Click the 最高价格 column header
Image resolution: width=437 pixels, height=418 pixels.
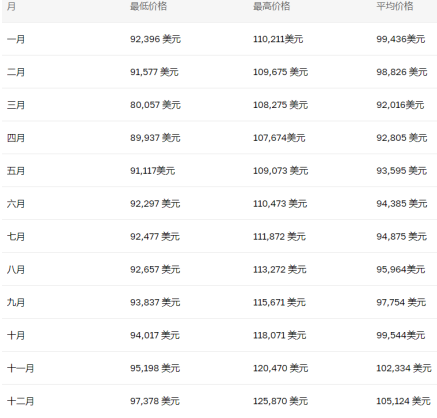click(271, 6)
